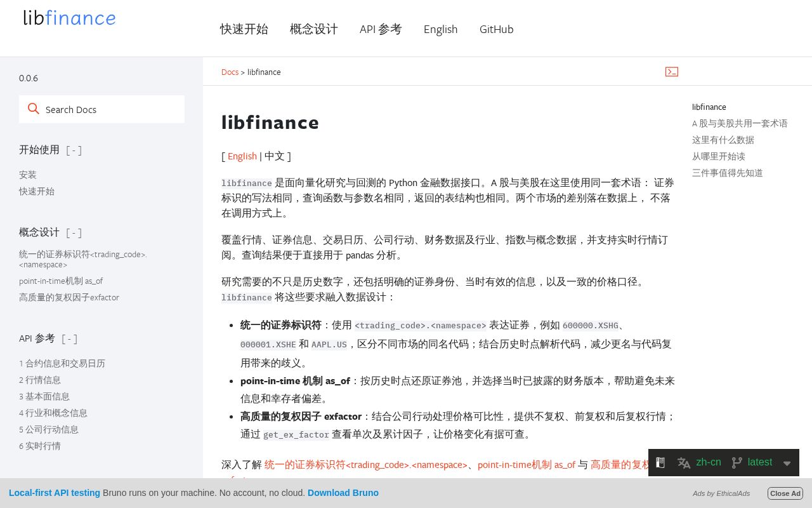Open 快速开始 in the sidebar
The image size is (812, 508).
click(37, 191)
